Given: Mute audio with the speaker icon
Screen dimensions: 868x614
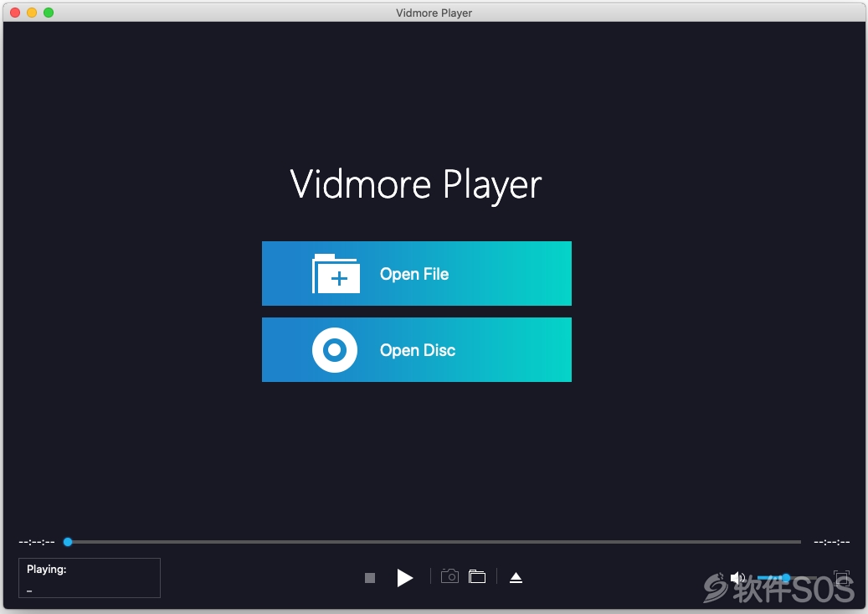Looking at the screenshot, I should [737, 578].
